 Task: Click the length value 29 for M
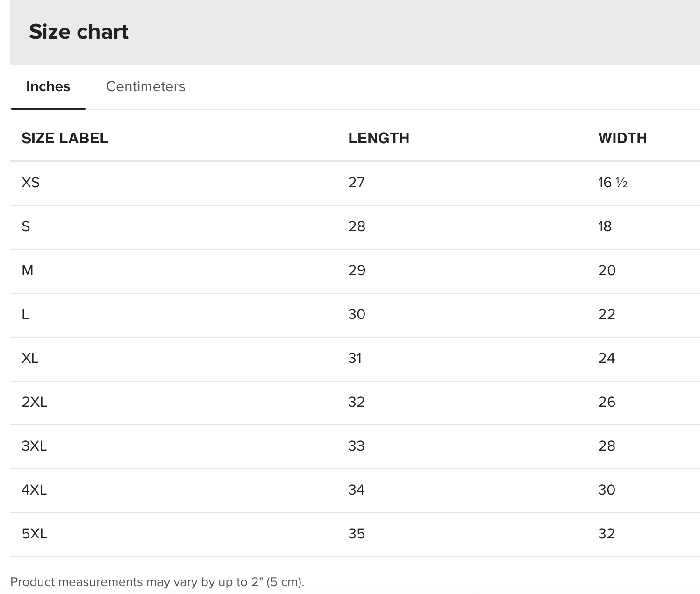357,270
